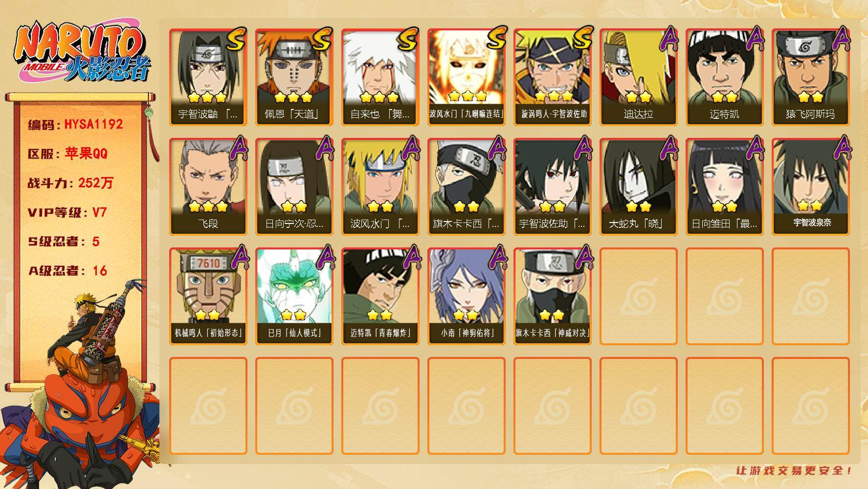The width and height of the screenshot is (868, 489).
Task: Click the two stars on 日向雏田 card
Action: 724,206
